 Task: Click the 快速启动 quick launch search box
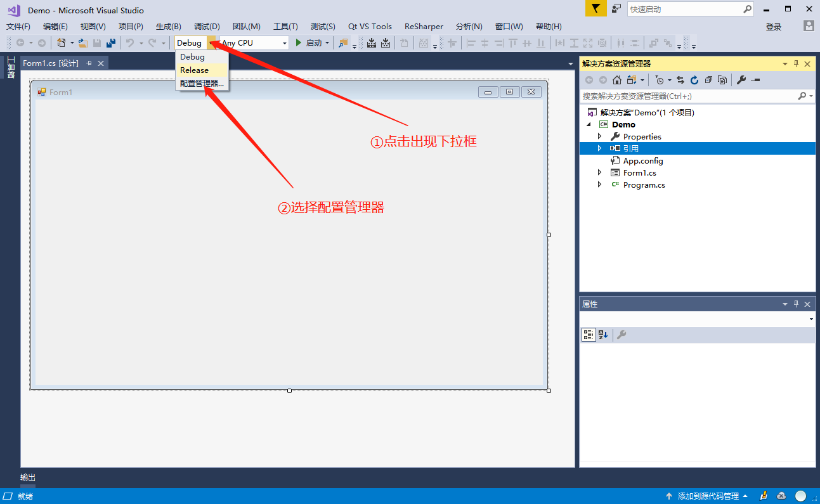click(x=684, y=10)
